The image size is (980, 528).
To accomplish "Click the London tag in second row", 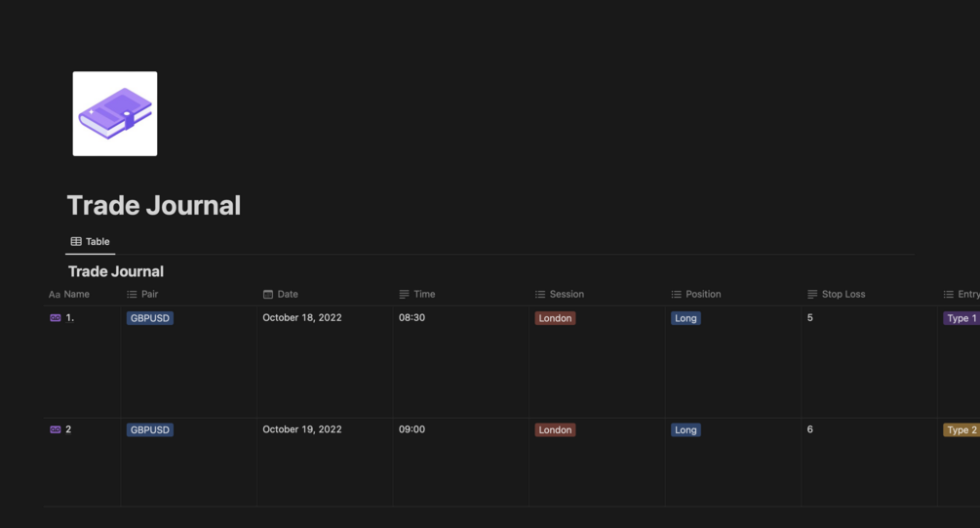I will (x=555, y=429).
